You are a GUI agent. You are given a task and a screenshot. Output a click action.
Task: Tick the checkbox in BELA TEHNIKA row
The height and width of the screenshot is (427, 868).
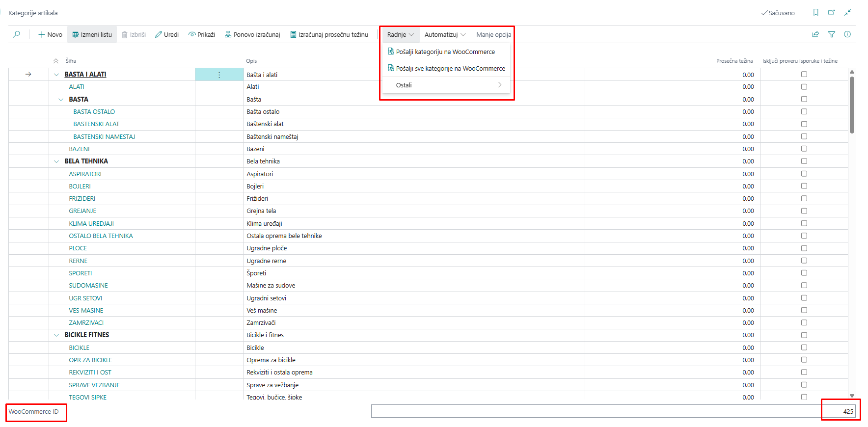click(x=804, y=161)
